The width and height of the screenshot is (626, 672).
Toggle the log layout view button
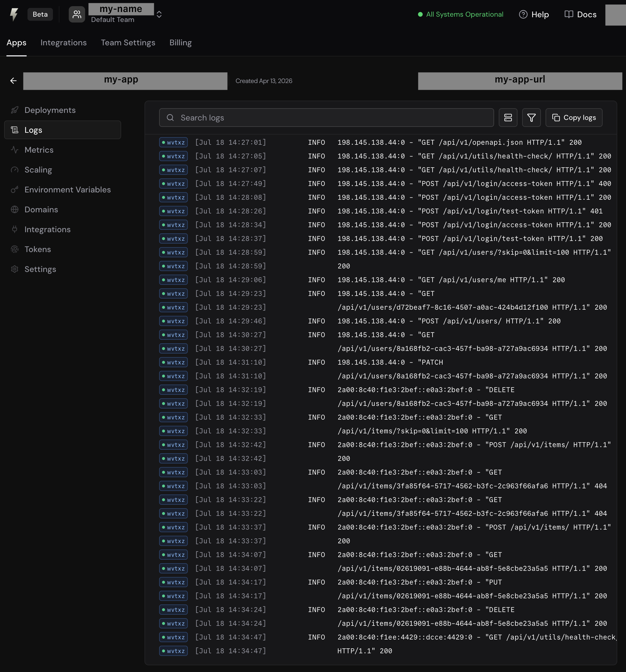point(508,118)
